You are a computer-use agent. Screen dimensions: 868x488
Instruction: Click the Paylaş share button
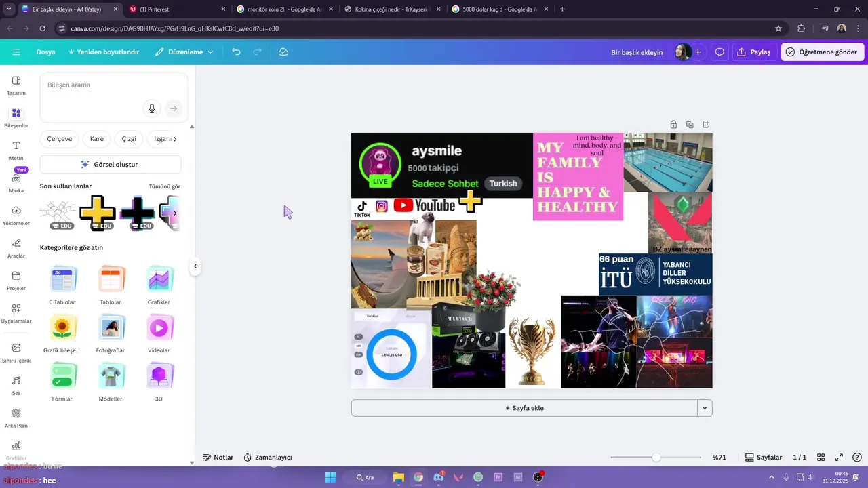coord(754,52)
